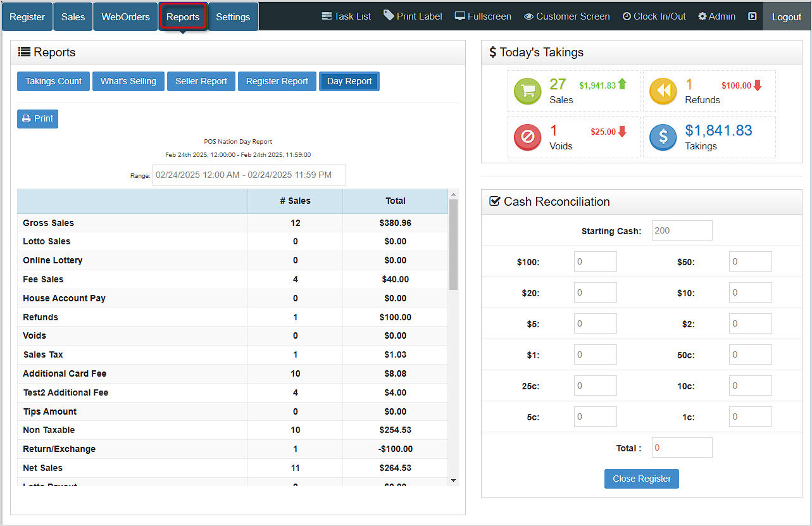
Task: Click the orange Refunds rewind icon
Action: coord(663,91)
